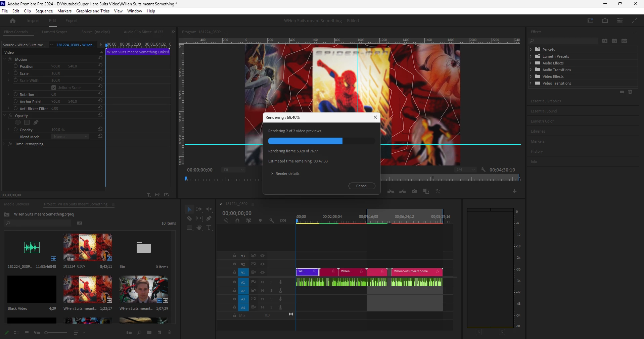Add a marker in the timeline
The height and width of the screenshot is (339, 644).
click(x=260, y=221)
